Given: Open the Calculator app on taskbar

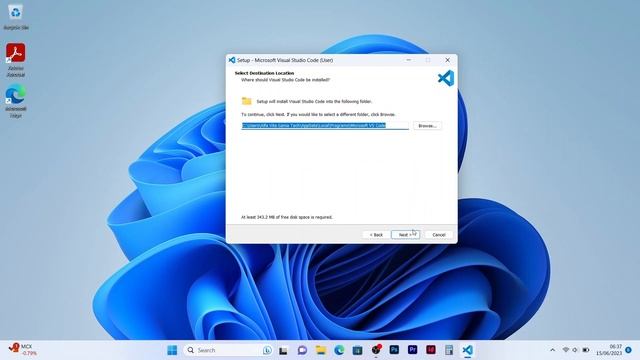Looking at the screenshot, I should [x=449, y=350].
